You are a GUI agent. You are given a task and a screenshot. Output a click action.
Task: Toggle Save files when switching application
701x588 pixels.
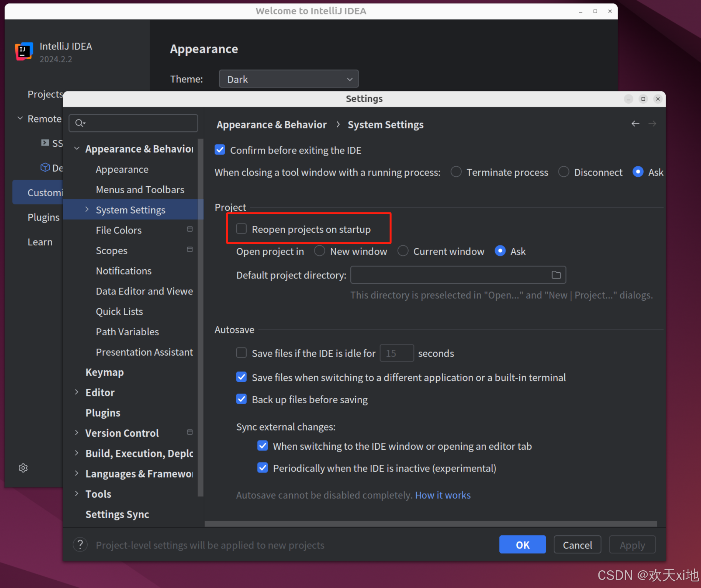(x=241, y=377)
